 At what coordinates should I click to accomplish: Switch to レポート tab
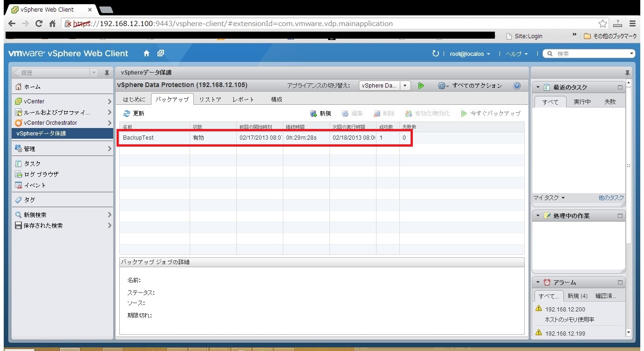tap(244, 100)
